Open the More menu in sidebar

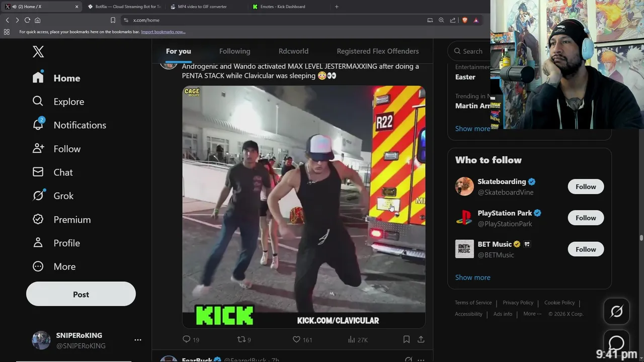click(54, 266)
